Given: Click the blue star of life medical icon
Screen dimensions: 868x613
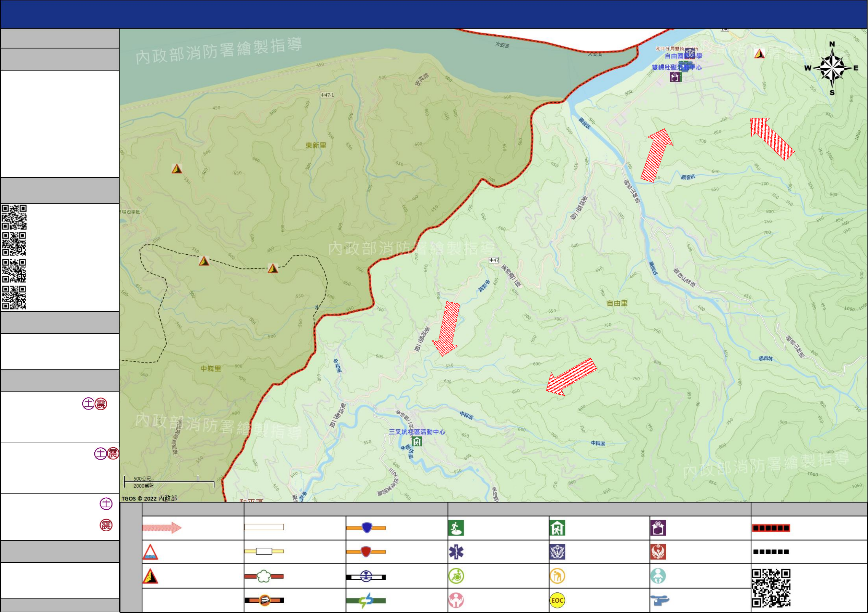Looking at the screenshot, I should (x=456, y=552).
